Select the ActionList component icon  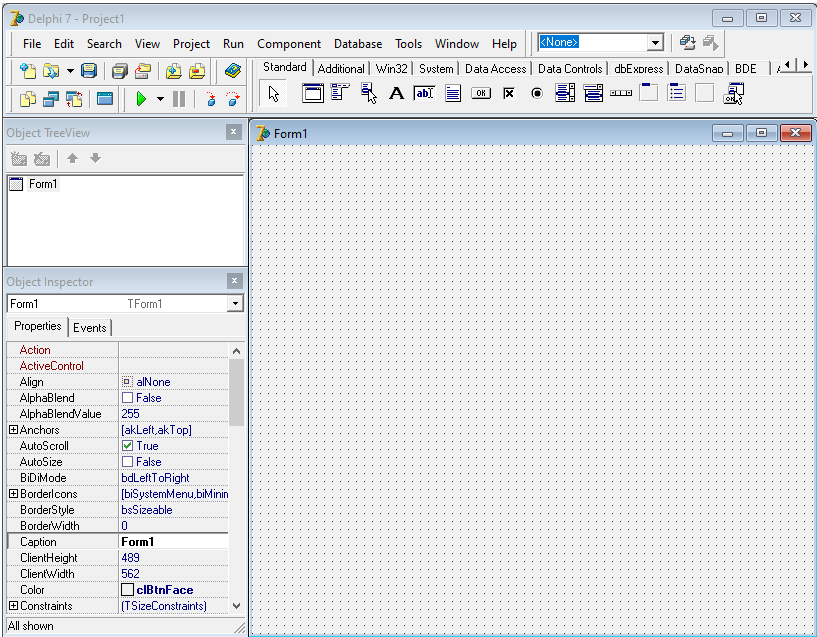click(x=734, y=93)
